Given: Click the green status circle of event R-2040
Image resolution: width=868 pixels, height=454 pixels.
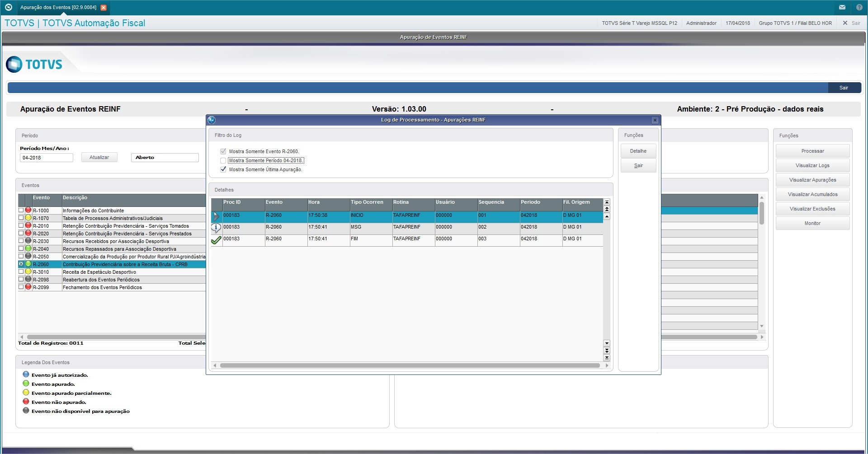Looking at the screenshot, I should coord(28,249).
